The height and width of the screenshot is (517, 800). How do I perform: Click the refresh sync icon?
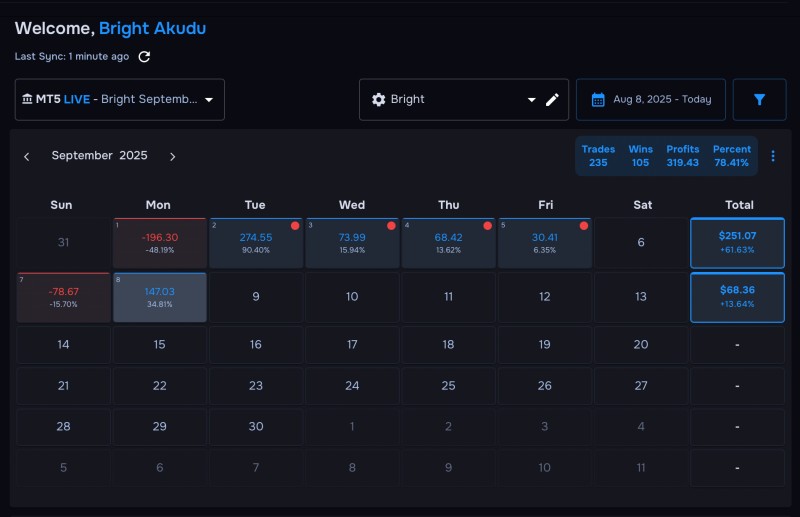[144, 57]
